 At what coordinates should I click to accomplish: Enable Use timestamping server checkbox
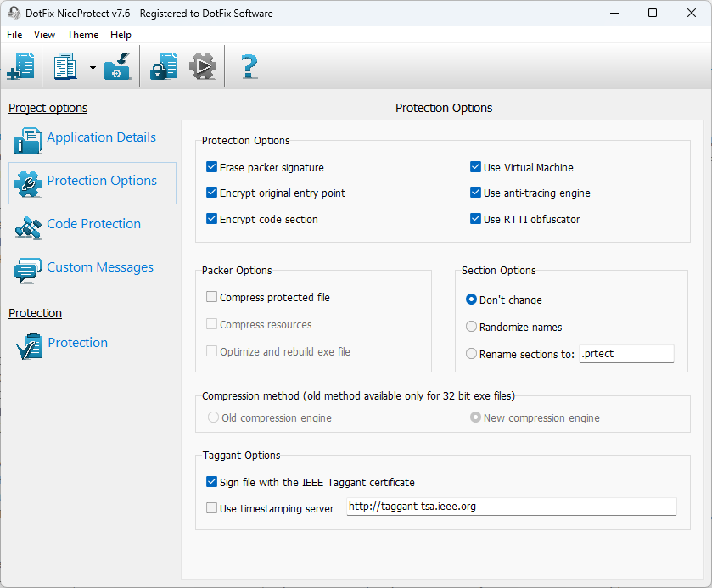click(x=211, y=508)
